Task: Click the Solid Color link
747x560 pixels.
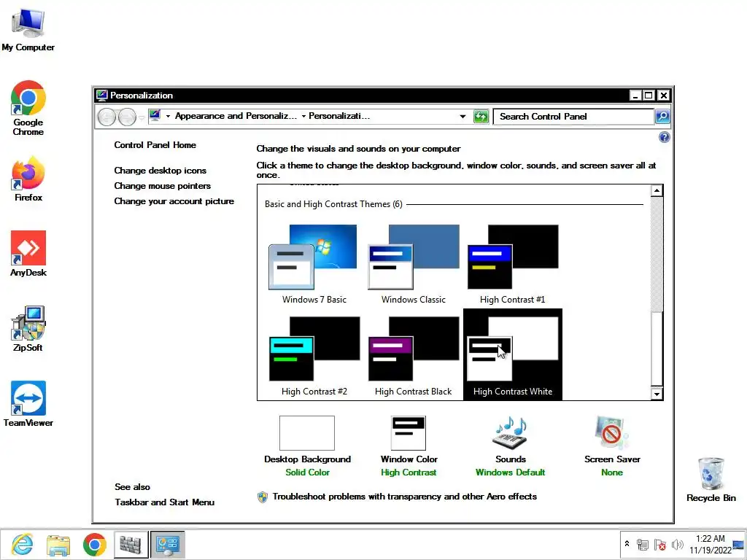Action: pyautogui.click(x=307, y=472)
